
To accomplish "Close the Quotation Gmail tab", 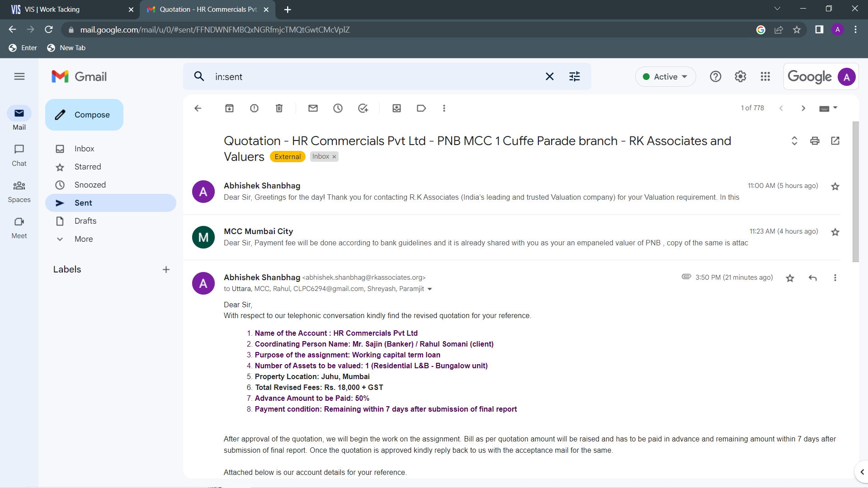I will tap(266, 9).
